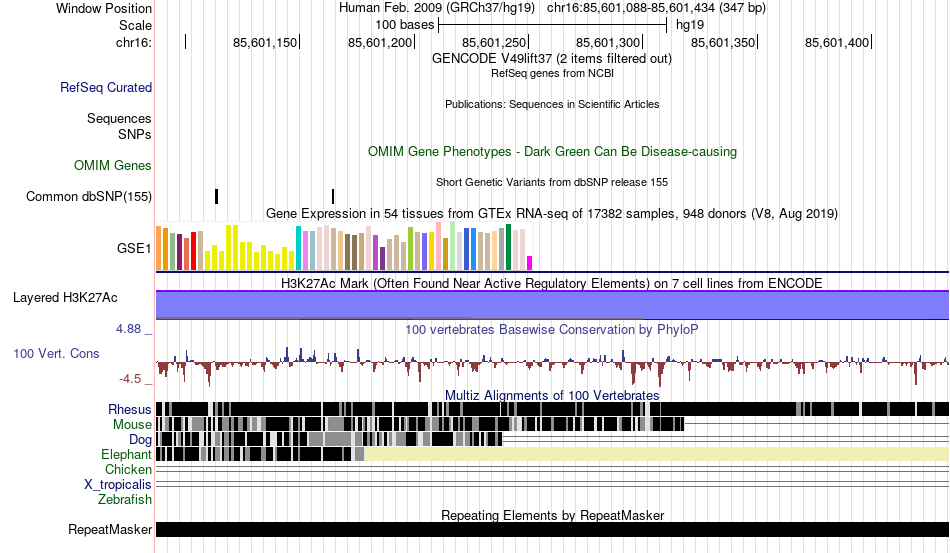Select the blue Layered H3K27Ac signal band

coord(552,305)
